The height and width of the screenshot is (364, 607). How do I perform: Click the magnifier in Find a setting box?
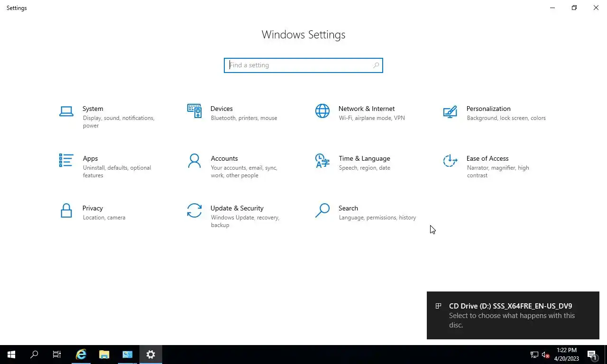pos(376,65)
